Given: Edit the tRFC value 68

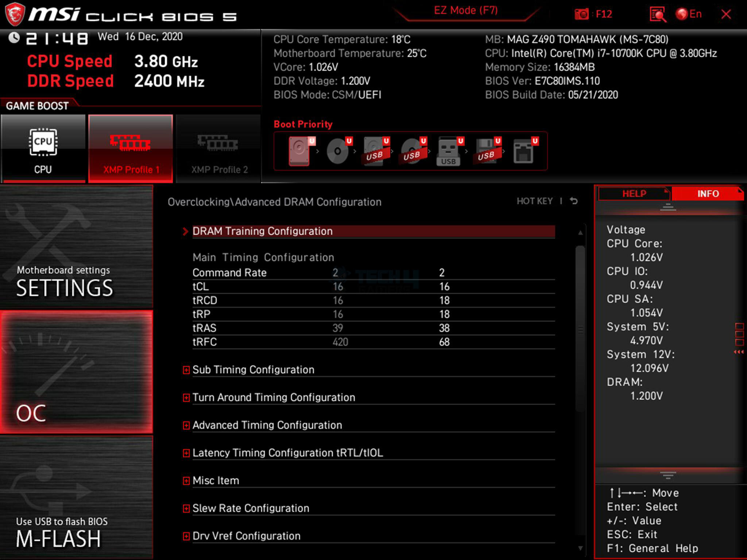Looking at the screenshot, I should click(444, 342).
